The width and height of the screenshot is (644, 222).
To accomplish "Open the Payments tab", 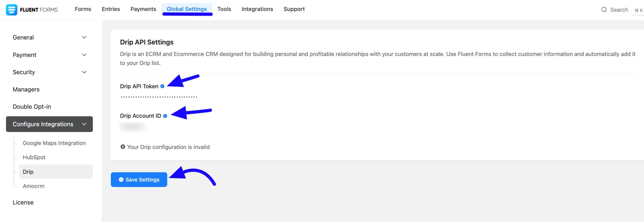I will point(143,9).
